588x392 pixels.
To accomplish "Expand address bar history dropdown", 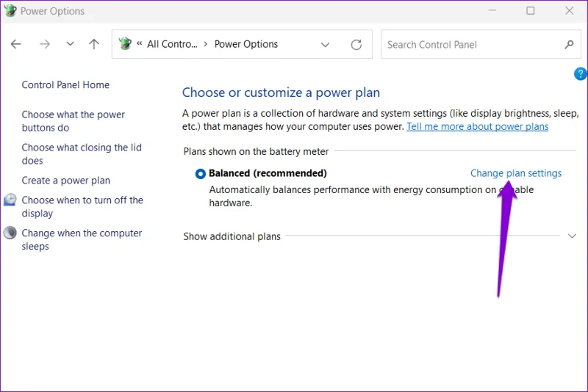I will [x=325, y=45].
